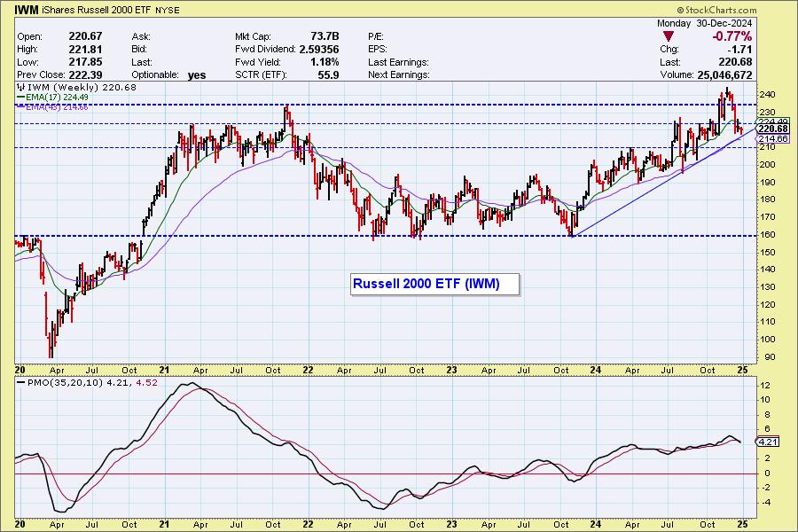Click the 12 label on the PMO axis
Image resolution: width=798 pixels, height=532 pixels.
pos(765,386)
